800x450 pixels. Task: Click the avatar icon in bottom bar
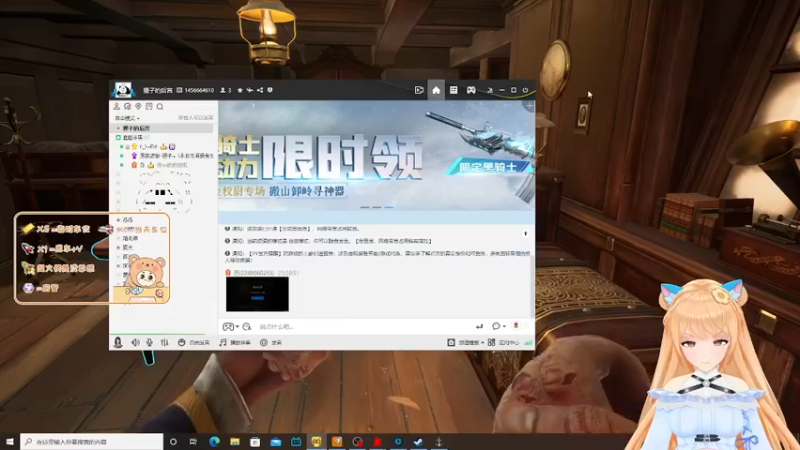tap(118, 342)
